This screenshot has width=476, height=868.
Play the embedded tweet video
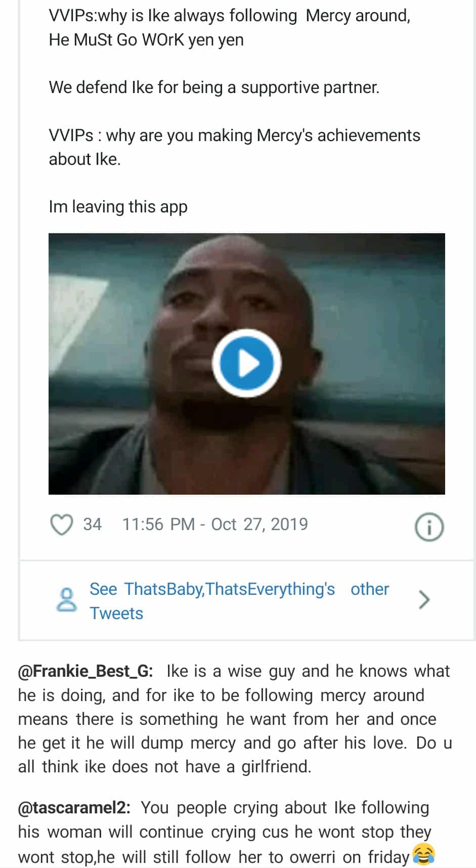point(246,363)
